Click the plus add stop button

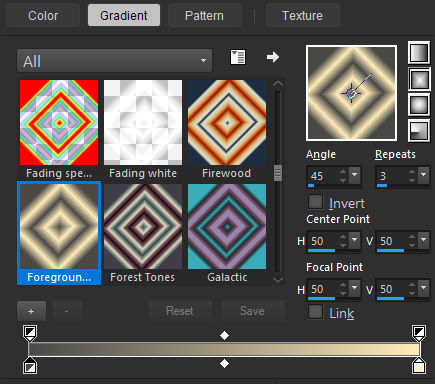31,311
